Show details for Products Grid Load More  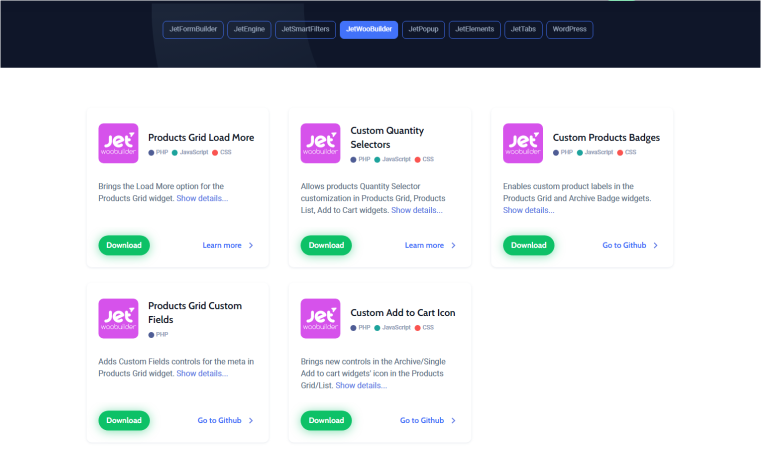click(x=202, y=198)
